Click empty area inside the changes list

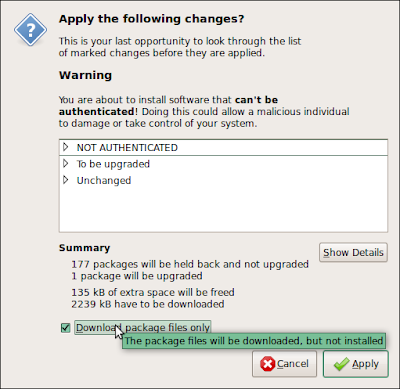223,208
